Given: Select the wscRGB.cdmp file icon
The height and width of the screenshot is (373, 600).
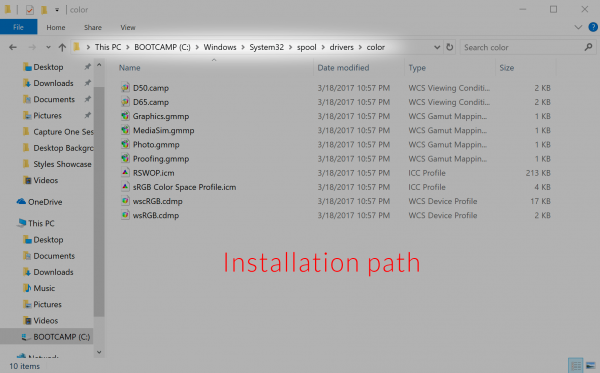Looking at the screenshot, I should click(x=125, y=201).
